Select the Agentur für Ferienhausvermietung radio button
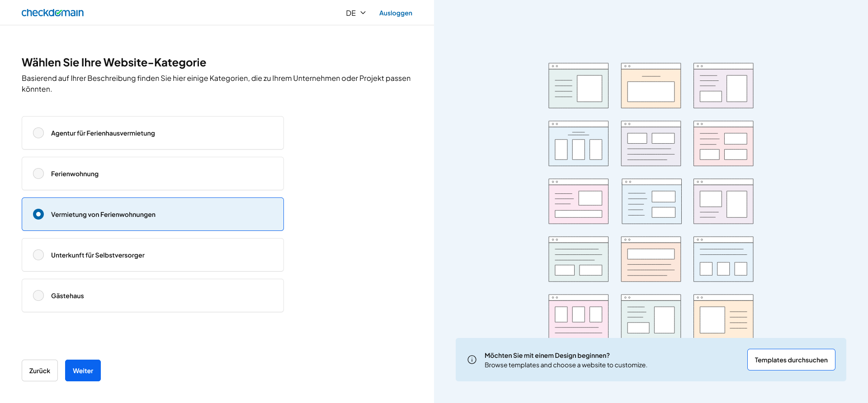This screenshot has height=403, width=868. click(x=38, y=133)
